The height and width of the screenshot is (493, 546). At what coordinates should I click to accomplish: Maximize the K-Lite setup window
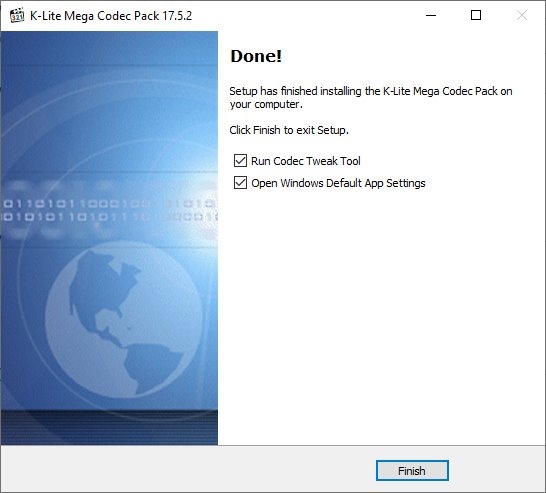tap(476, 15)
